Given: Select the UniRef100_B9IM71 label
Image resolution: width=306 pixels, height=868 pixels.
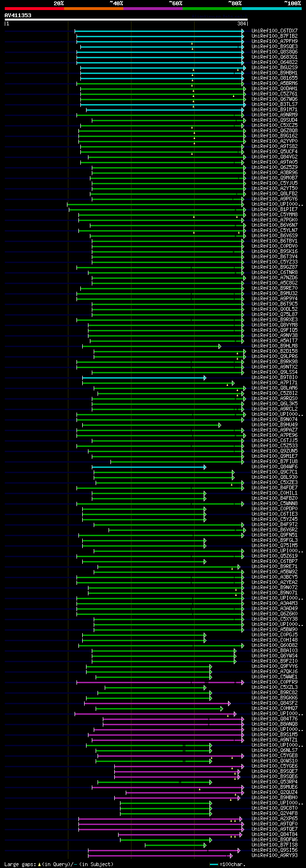Looking at the screenshot, I should [x=274, y=110].
